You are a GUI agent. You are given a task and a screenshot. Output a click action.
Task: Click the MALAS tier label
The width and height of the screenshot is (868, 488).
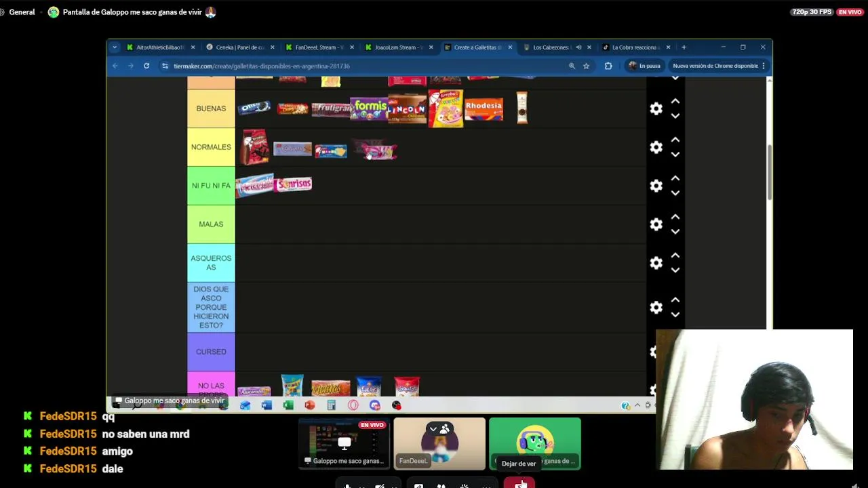point(211,224)
